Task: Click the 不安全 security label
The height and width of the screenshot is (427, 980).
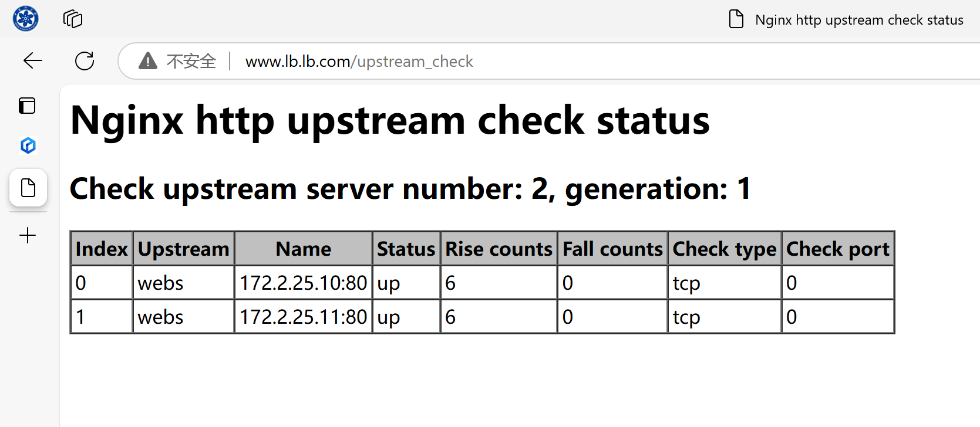Action: tap(191, 62)
